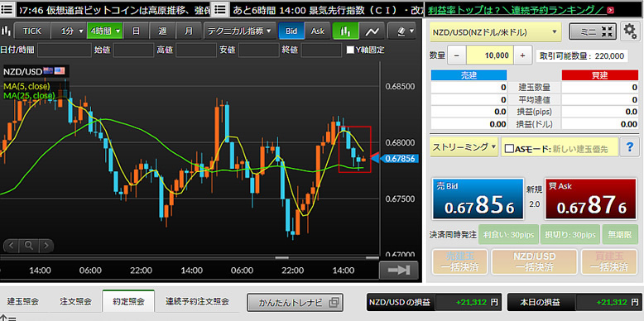Open settings gear icon
The width and height of the screenshot is (644, 321).
click(x=629, y=31)
